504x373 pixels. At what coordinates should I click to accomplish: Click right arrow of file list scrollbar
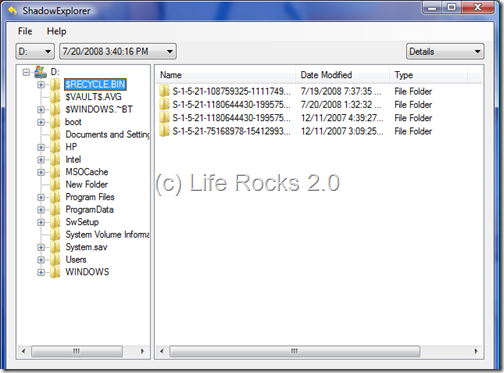476,351
